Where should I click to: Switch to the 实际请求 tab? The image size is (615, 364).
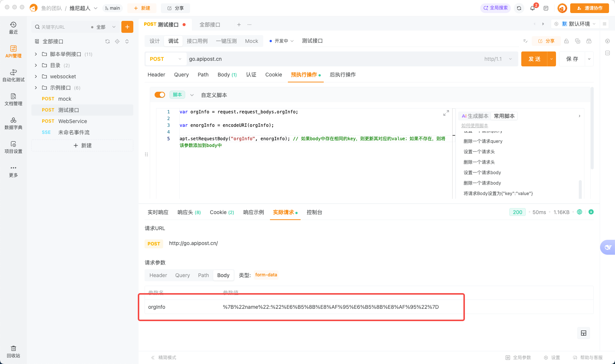point(283,212)
